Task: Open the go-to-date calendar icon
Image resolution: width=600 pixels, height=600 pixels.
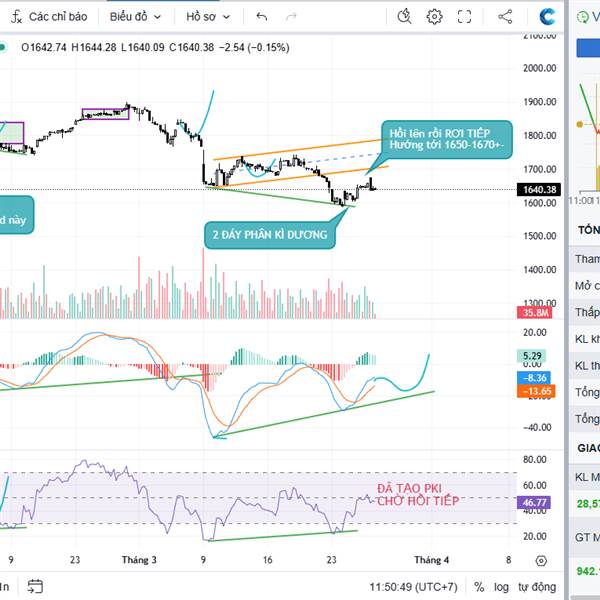Action: pos(36,586)
